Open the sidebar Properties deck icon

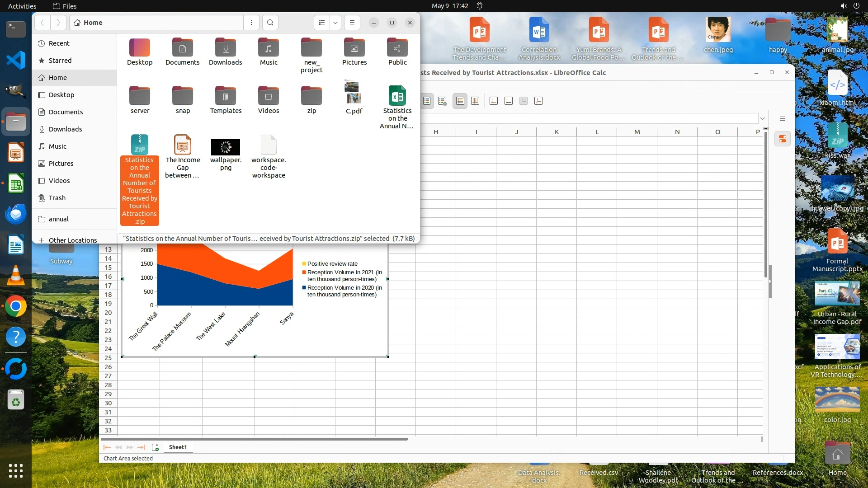782,139
